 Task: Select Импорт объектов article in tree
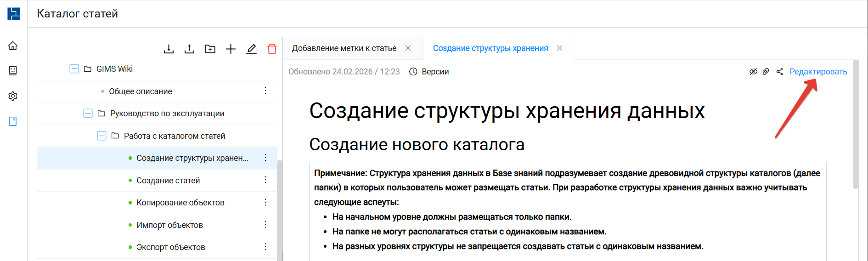click(x=169, y=225)
